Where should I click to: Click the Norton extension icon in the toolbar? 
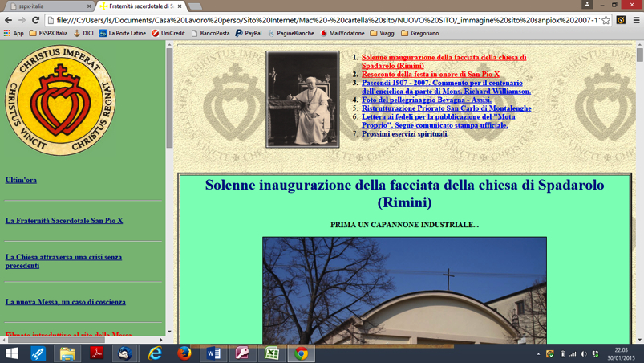pyautogui.click(x=621, y=20)
